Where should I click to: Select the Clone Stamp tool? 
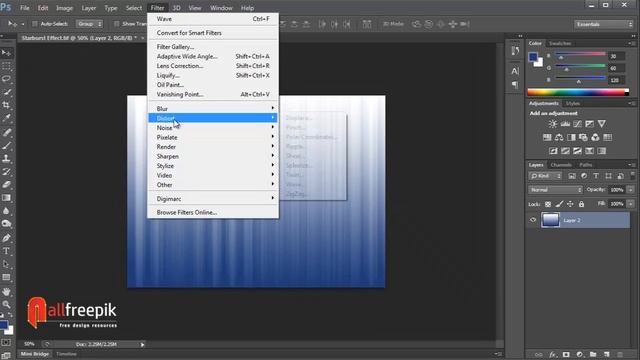[x=6, y=158]
